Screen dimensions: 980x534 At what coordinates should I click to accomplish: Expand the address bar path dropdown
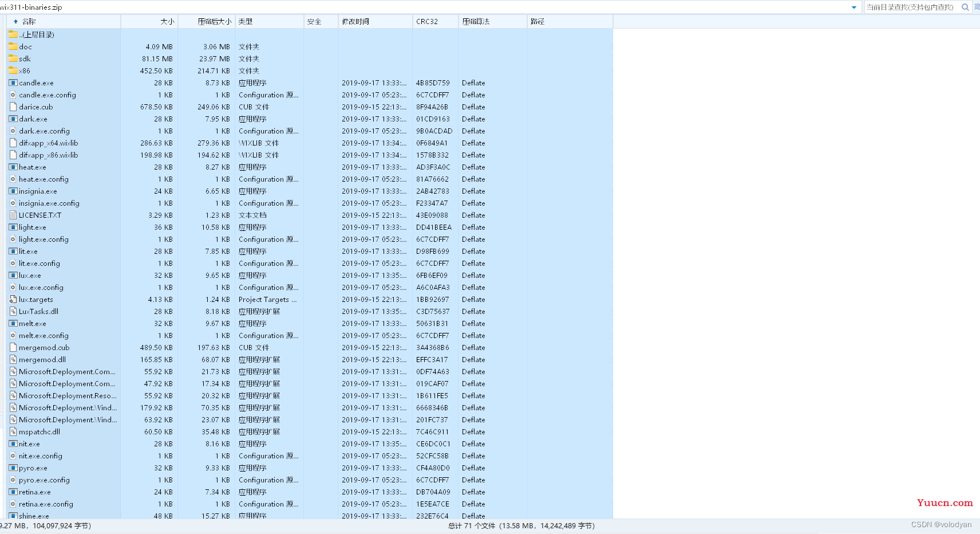pyautogui.click(x=854, y=7)
